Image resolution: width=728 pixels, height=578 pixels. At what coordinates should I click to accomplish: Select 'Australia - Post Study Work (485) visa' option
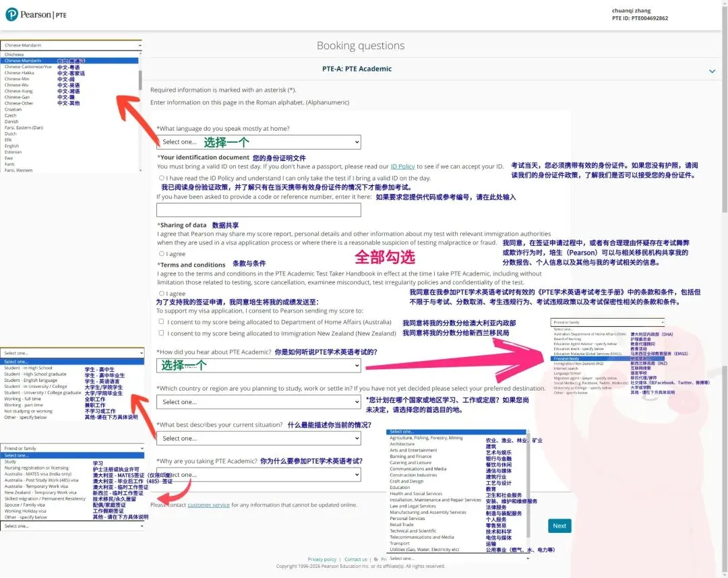pos(41,480)
